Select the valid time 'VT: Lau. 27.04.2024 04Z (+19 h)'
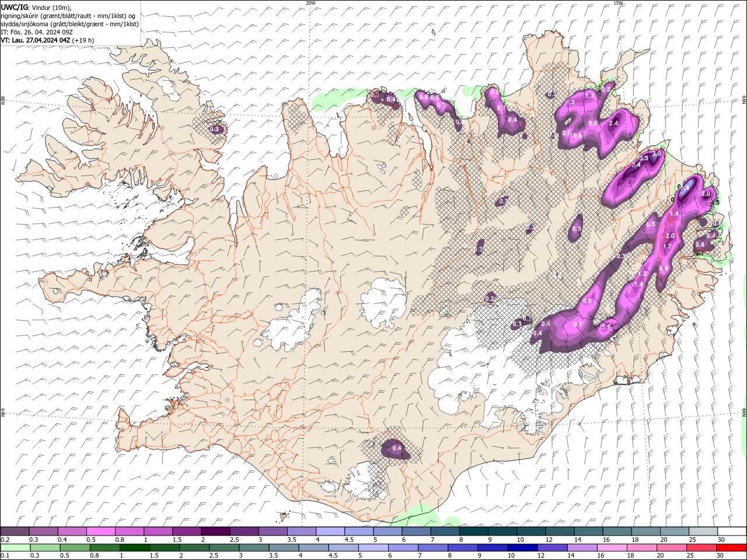Screen dimensions: 747x560 pyautogui.click(x=47, y=40)
